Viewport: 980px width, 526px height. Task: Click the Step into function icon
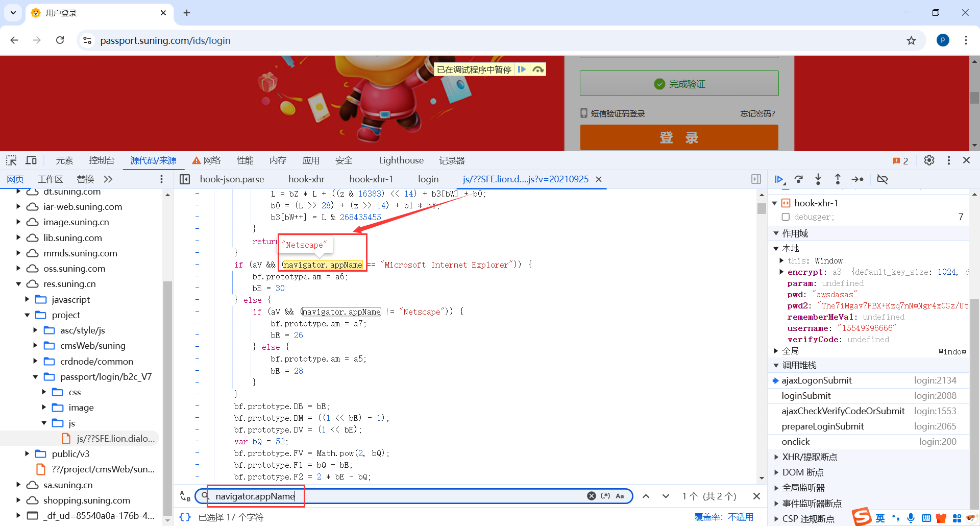818,179
